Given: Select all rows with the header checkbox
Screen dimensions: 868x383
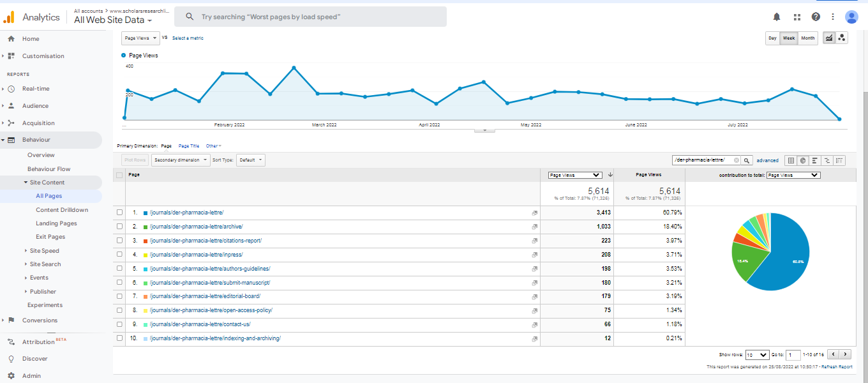Looking at the screenshot, I should [119, 175].
